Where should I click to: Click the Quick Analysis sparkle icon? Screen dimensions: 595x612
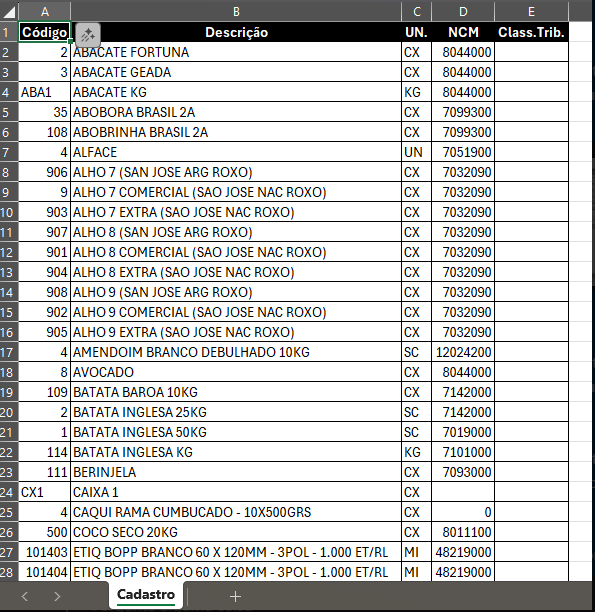click(x=88, y=35)
